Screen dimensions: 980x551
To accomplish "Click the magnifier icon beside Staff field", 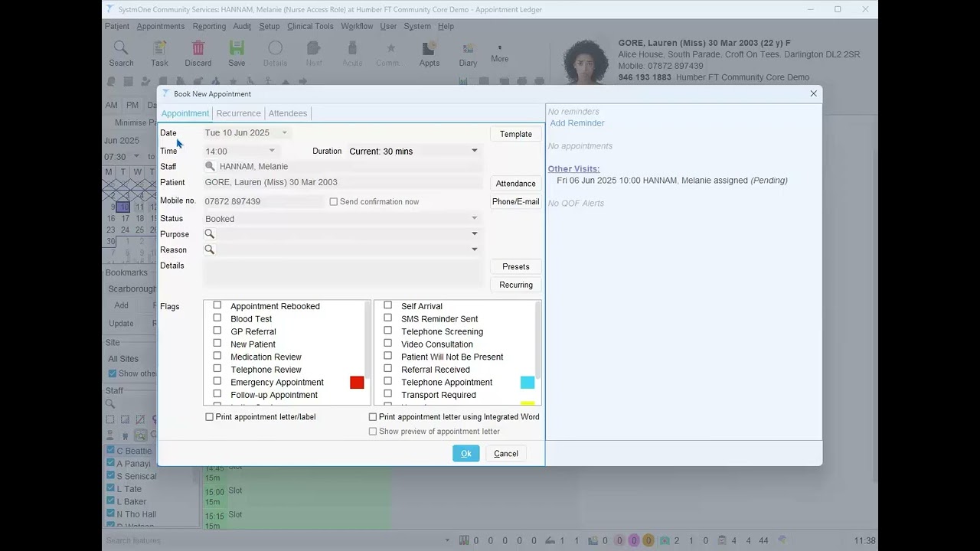I will (x=210, y=166).
